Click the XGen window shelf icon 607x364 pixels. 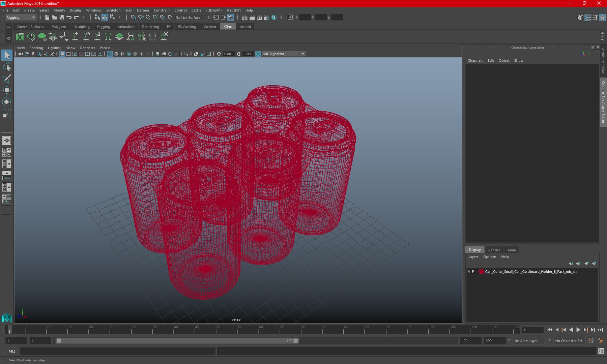(20, 37)
